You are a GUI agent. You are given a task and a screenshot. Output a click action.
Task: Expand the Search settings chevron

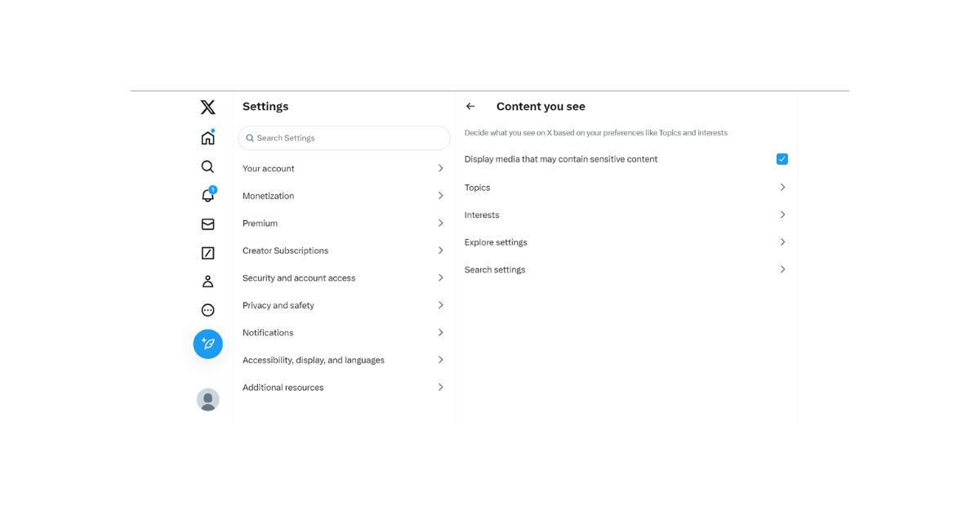(782, 269)
